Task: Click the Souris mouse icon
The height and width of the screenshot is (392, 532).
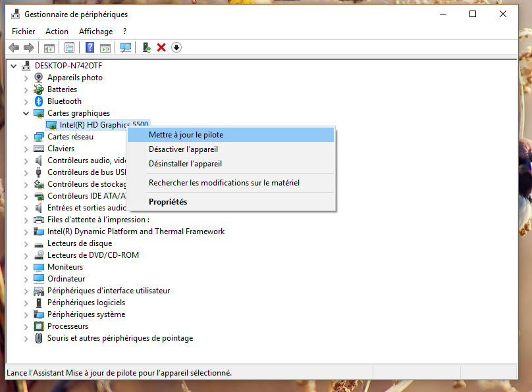Action: tap(39, 338)
